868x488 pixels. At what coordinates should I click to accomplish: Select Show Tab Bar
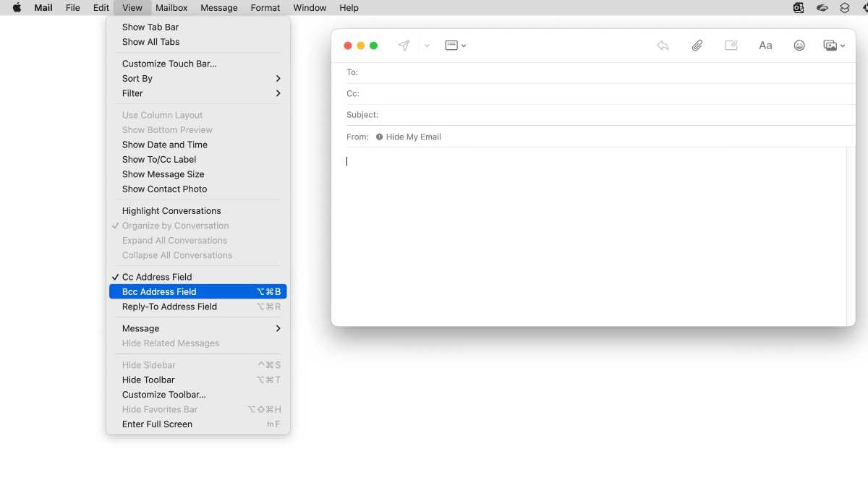(x=197, y=27)
